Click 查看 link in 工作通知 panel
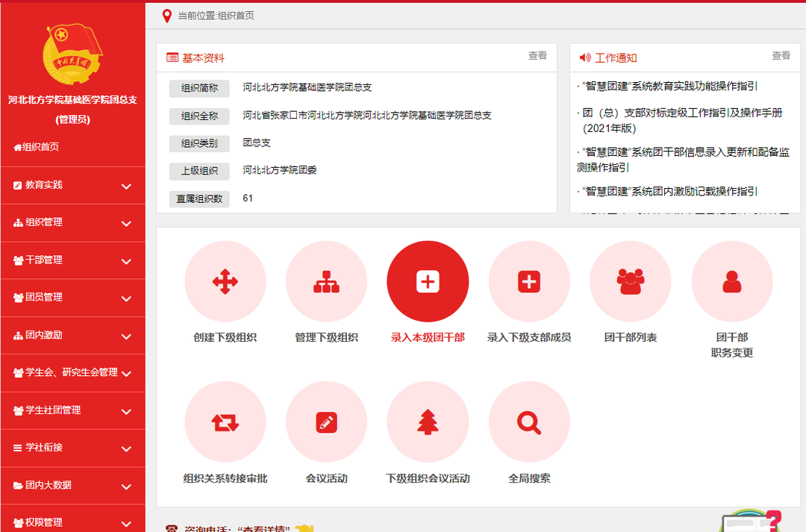The width and height of the screenshot is (806, 532). point(781,55)
